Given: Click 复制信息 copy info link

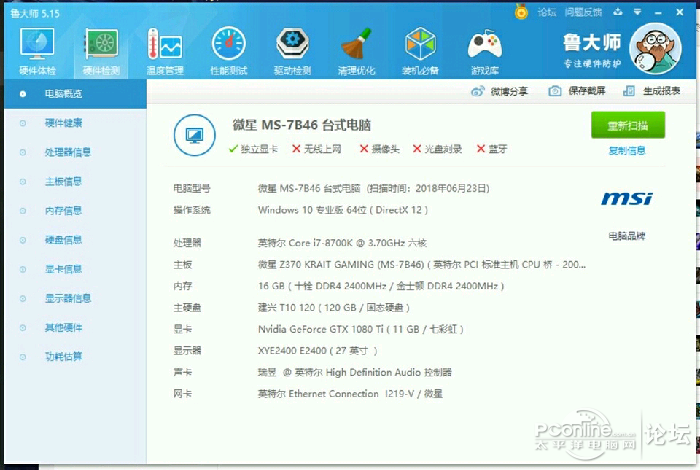Looking at the screenshot, I should [x=627, y=151].
